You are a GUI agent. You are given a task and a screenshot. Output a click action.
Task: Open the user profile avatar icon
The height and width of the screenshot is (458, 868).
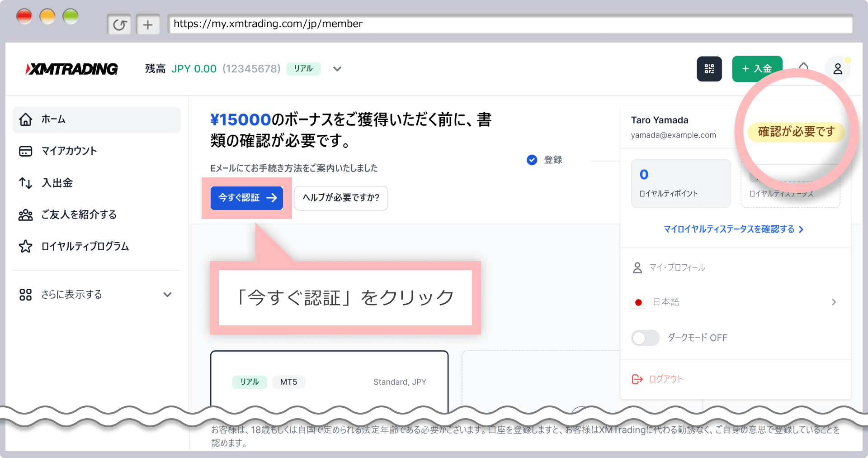(838, 69)
